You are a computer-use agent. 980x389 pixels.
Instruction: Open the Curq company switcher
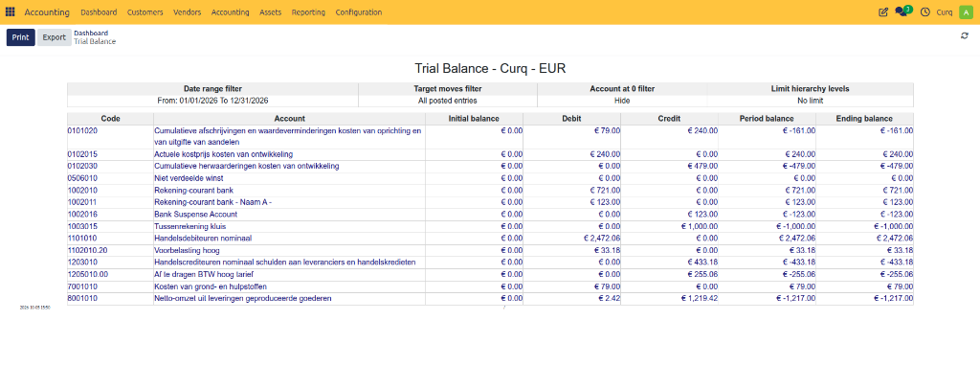945,12
